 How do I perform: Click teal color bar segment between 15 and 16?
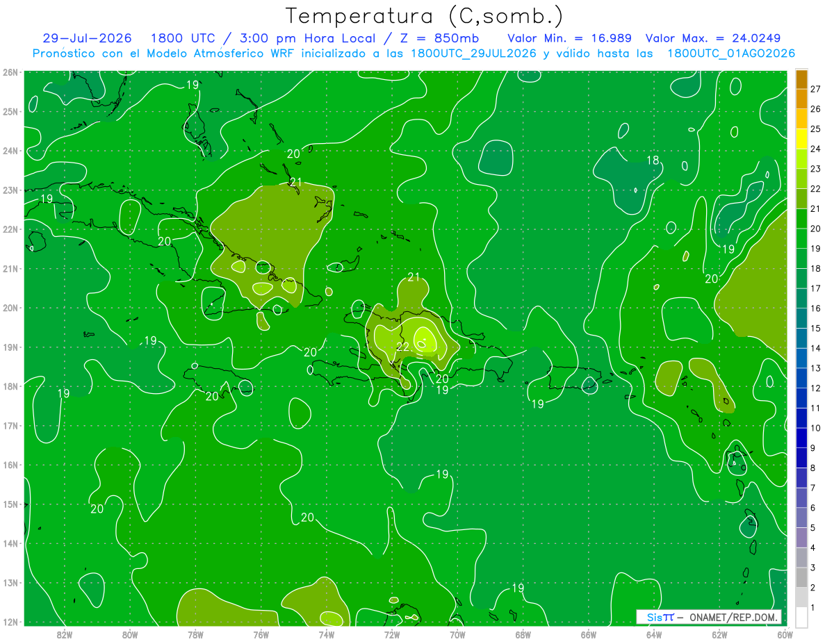coord(801,318)
